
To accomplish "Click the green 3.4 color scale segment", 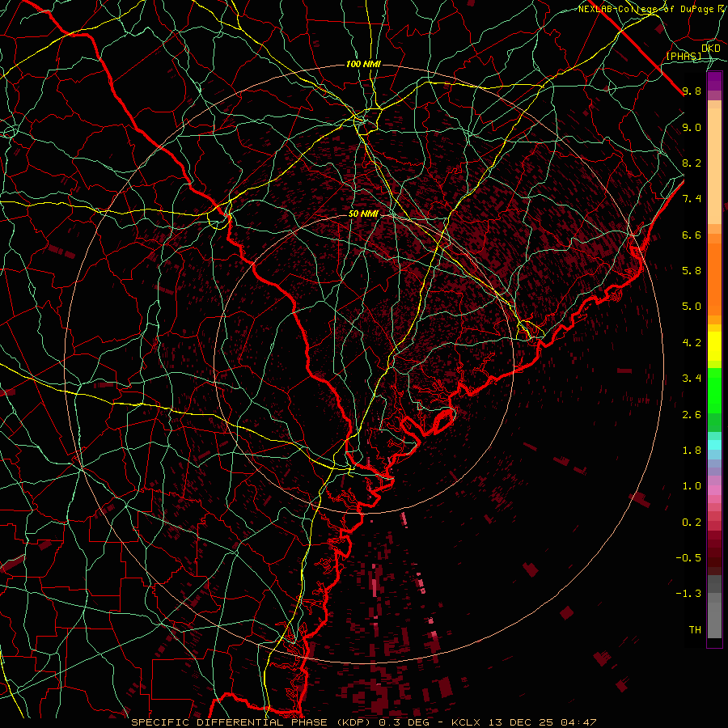I will coord(714,379).
